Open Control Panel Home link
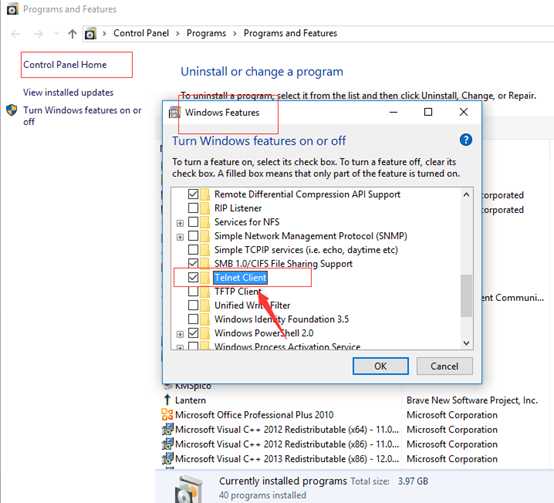The width and height of the screenshot is (554, 503). tap(65, 65)
